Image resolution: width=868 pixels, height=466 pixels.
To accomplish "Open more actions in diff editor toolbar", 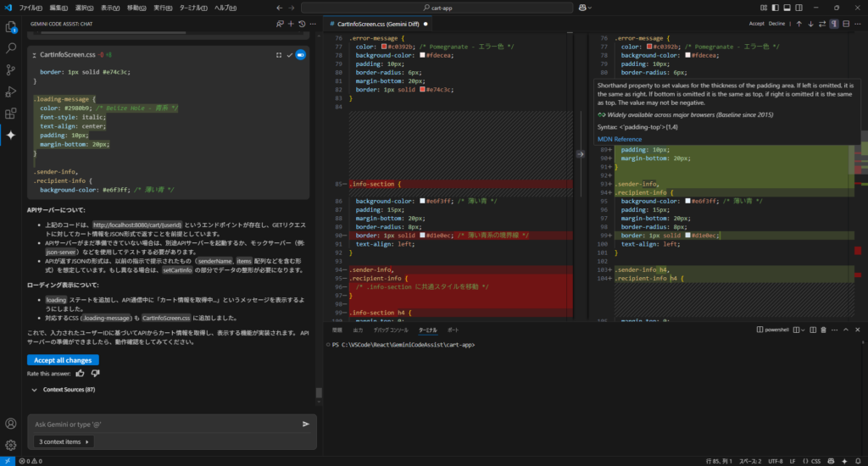I will [x=858, y=24].
